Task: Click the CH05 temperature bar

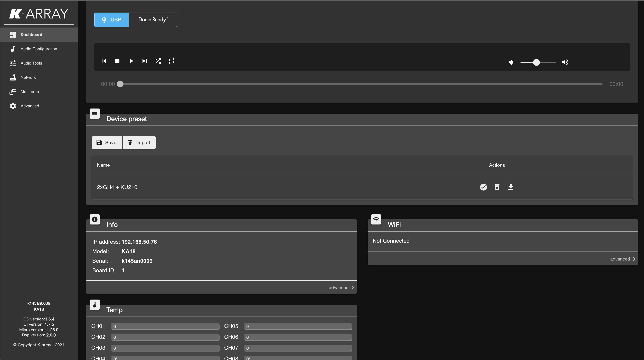Action: coord(298,326)
